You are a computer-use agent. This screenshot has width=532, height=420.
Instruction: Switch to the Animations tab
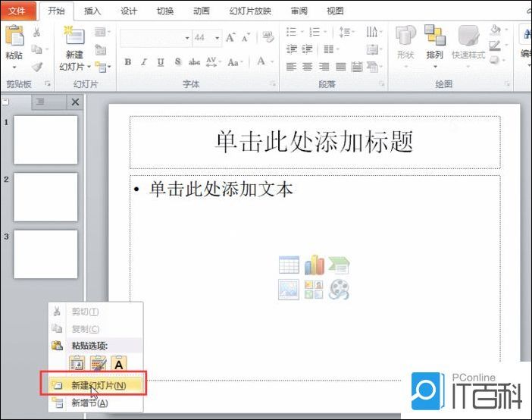pyautogui.click(x=202, y=11)
